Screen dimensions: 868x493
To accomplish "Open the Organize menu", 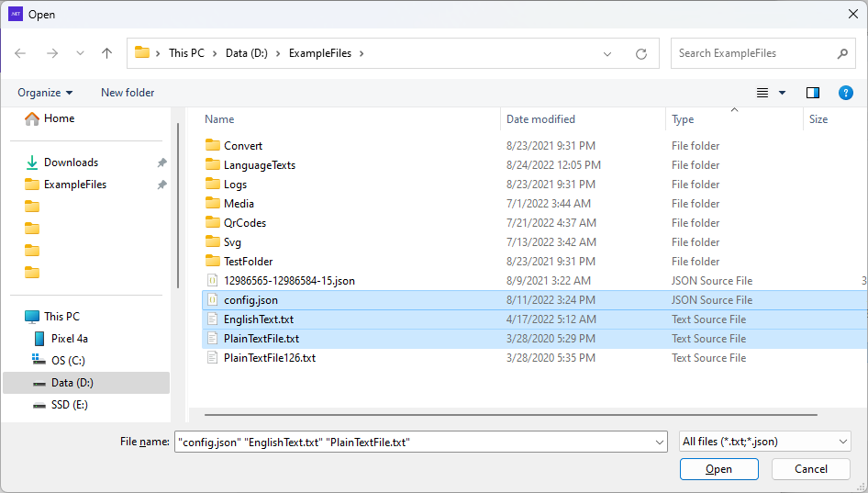I will [x=45, y=93].
